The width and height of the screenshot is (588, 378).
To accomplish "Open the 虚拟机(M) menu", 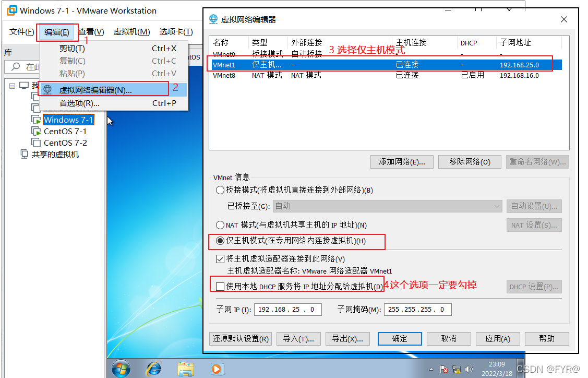I will [x=131, y=32].
